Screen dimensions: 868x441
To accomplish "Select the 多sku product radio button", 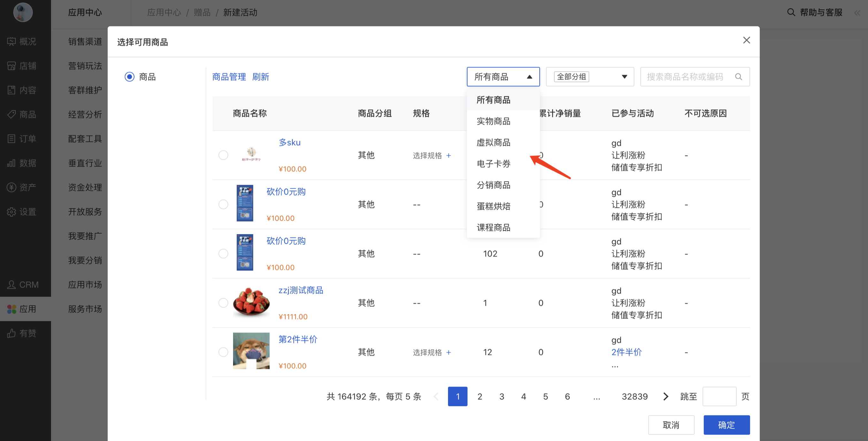I will pos(223,155).
